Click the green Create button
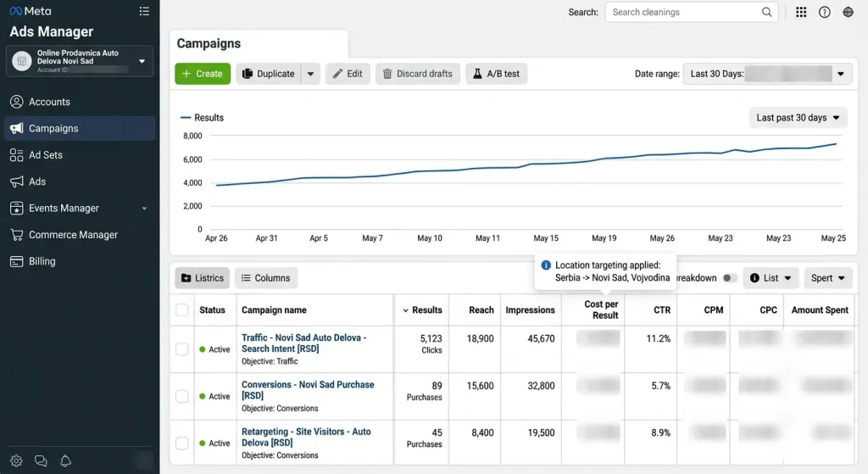The width and height of the screenshot is (868, 474). (203, 74)
